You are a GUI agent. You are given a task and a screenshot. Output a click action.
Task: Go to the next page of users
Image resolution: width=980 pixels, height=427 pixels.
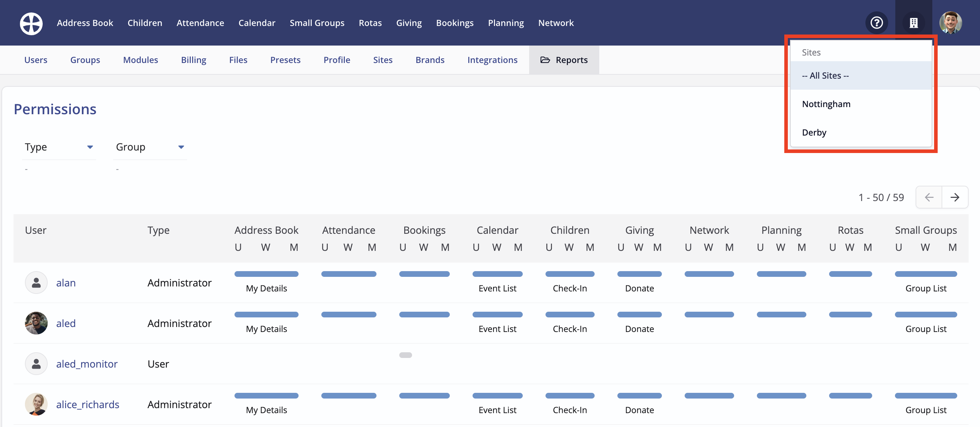[955, 197]
